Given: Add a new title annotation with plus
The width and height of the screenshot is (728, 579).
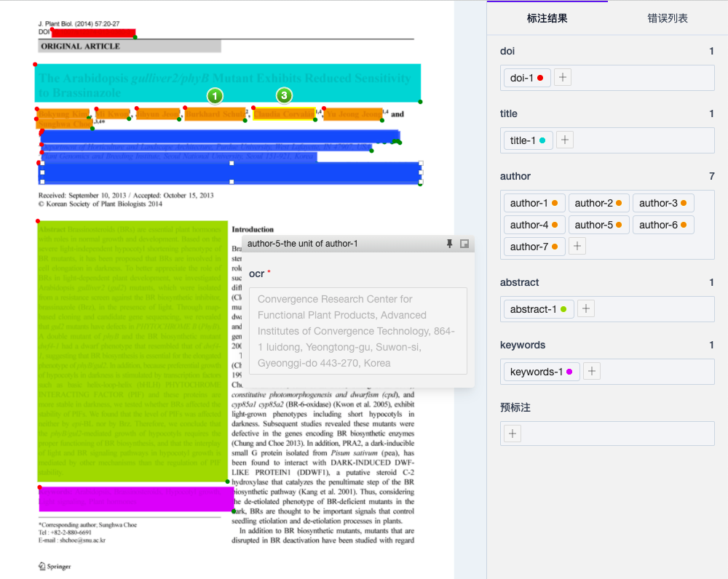Looking at the screenshot, I should click(565, 140).
